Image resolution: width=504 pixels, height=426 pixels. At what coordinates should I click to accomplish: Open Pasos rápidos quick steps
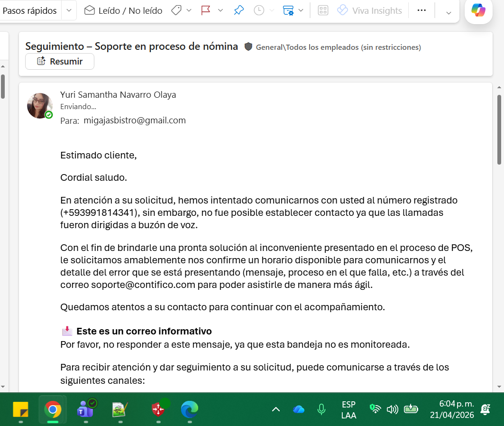click(29, 10)
